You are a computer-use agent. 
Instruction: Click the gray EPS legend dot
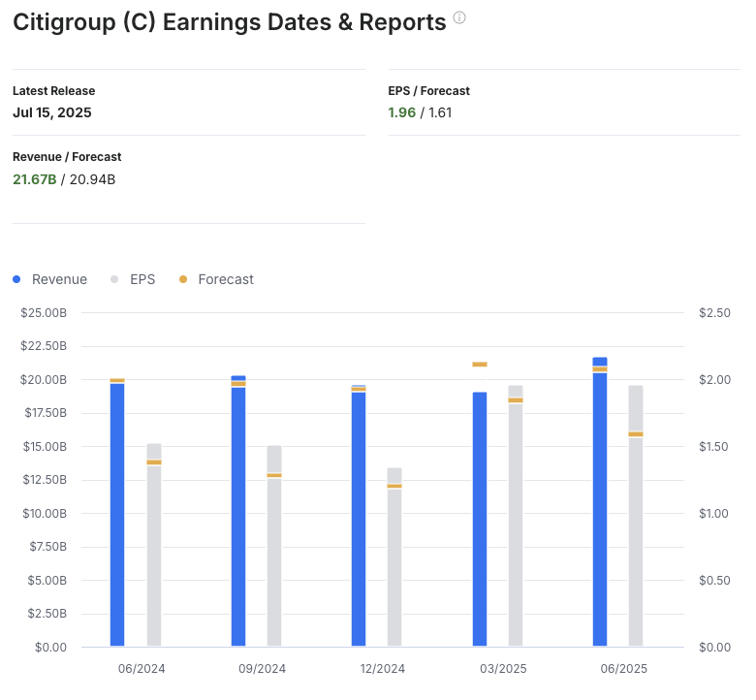point(114,279)
